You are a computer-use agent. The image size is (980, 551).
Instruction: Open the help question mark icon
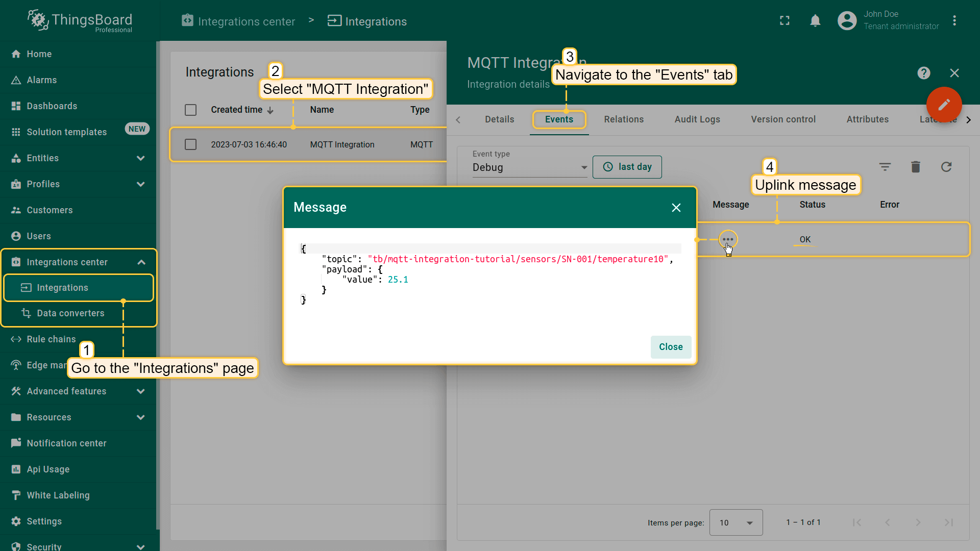click(x=923, y=73)
